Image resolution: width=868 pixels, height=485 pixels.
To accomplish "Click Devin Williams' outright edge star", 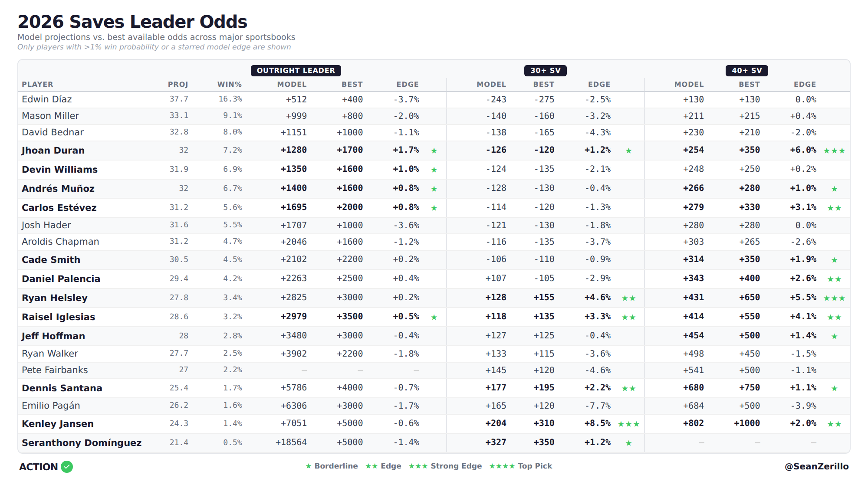I will 434,170.
